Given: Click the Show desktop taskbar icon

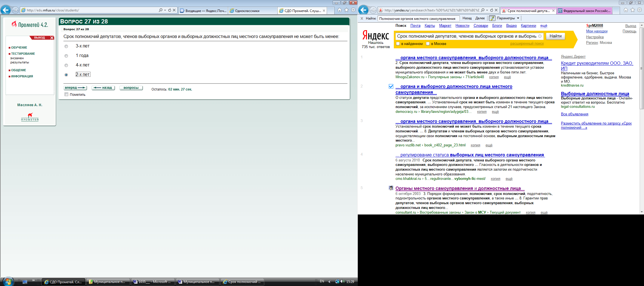Looking at the screenshot, I should tap(25, 282).
